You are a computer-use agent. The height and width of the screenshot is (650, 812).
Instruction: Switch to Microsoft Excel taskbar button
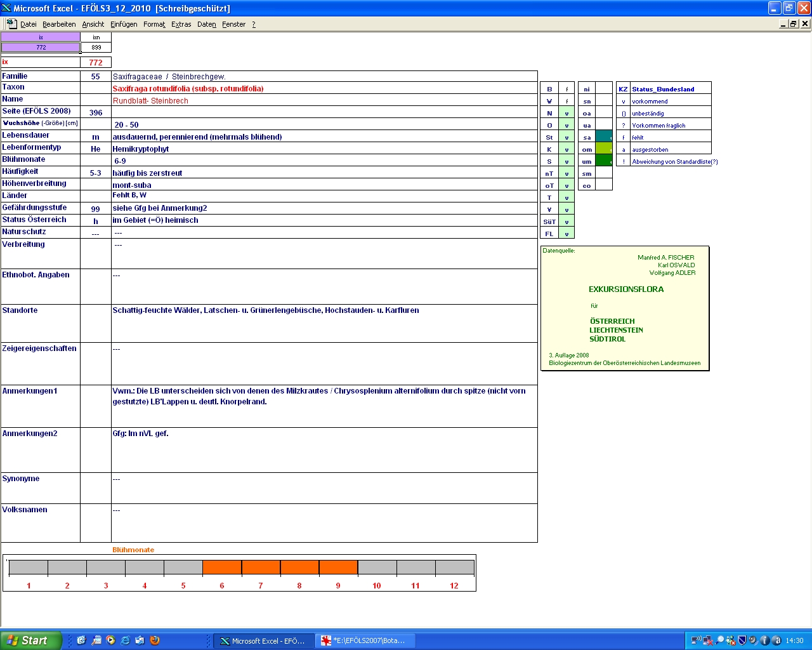click(263, 640)
